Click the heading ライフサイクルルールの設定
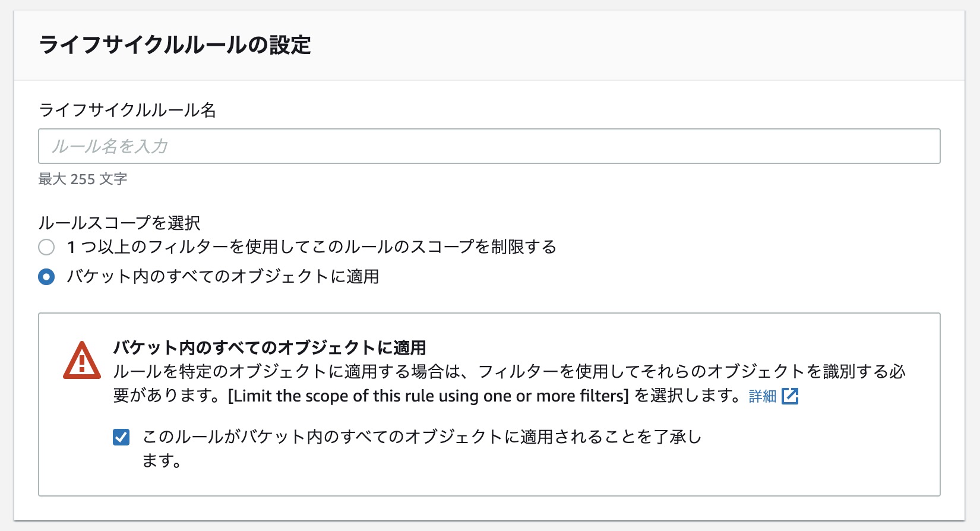The width and height of the screenshot is (980, 531). 175,45
